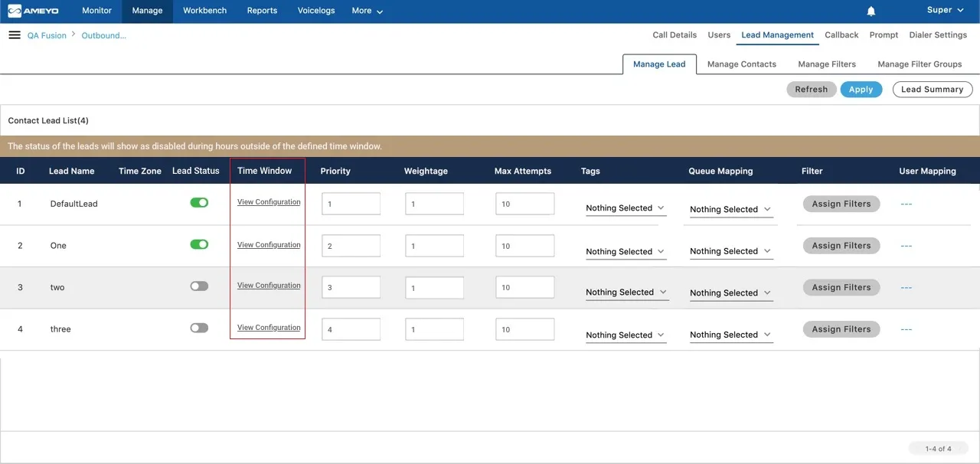980x464 pixels.
Task: Click User Mapping dashes for DefaultLead
Action: pos(906,204)
